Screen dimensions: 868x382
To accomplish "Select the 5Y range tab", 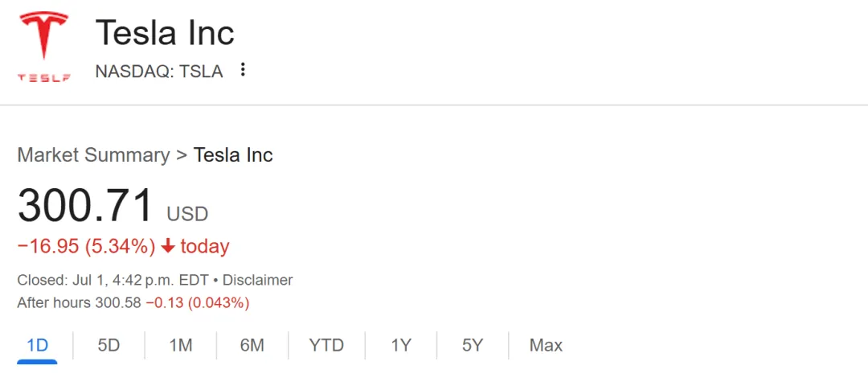I will (x=473, y=345).
